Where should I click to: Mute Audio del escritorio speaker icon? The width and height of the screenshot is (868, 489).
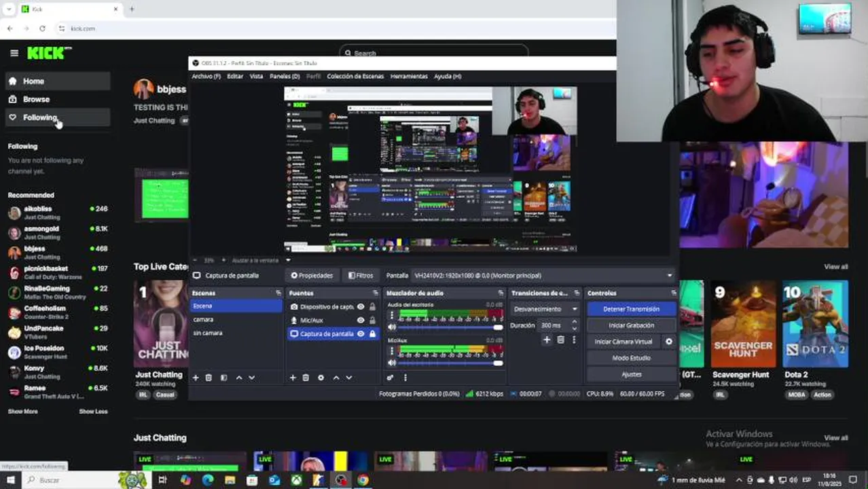point(391,327)
